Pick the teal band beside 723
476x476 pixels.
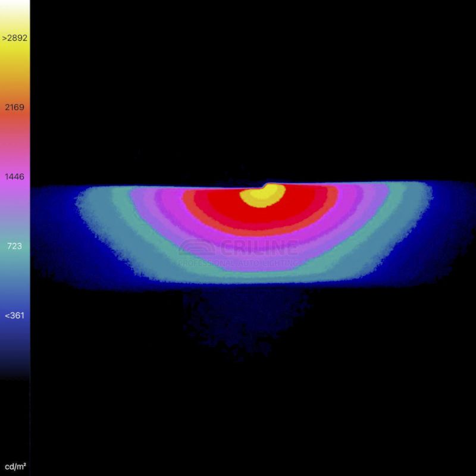click(x=15, y=262)
